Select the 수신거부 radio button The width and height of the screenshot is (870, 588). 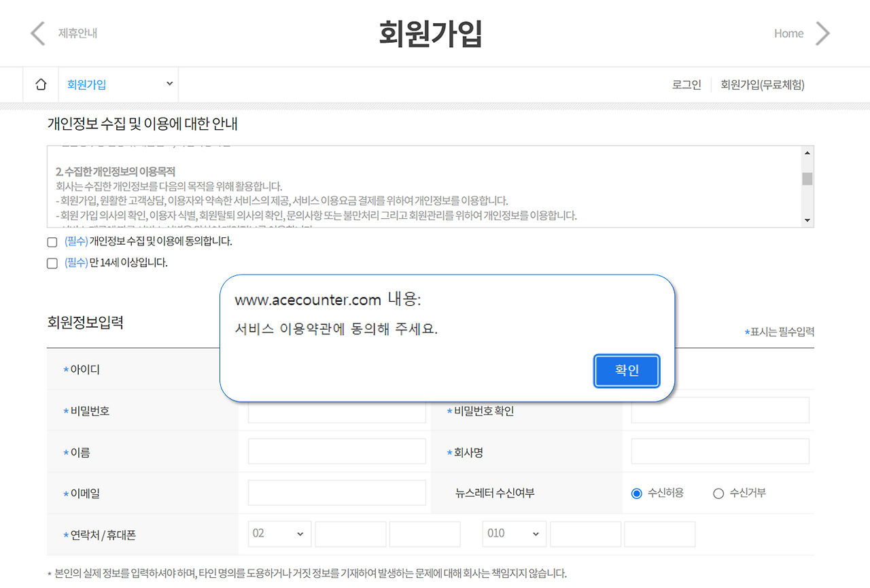(718, 494)
